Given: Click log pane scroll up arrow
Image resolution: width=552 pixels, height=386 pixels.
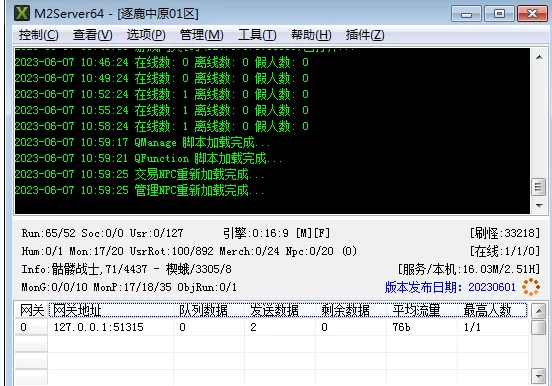Looking at the screenshot, I should [x=539, y=57].
